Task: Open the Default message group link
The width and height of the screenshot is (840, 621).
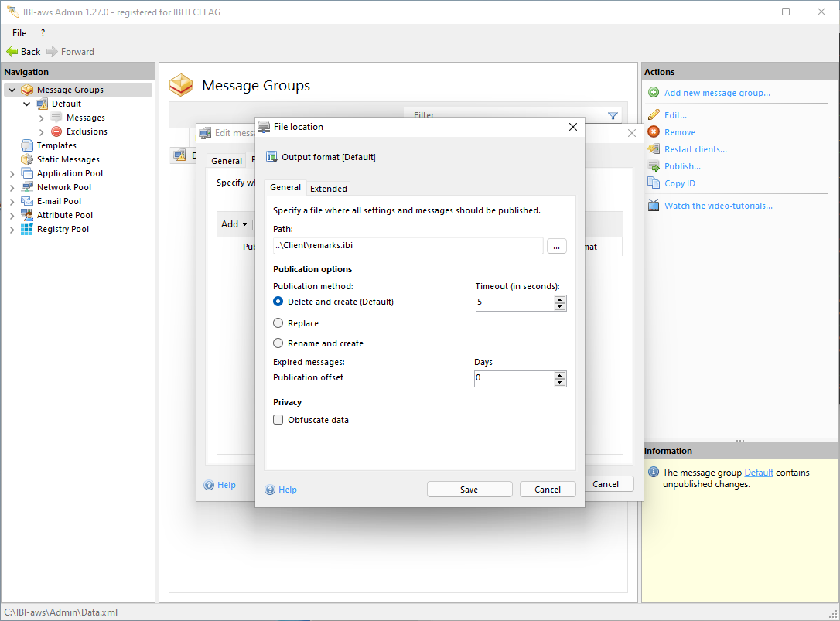Action: click(x=758, y=473)
